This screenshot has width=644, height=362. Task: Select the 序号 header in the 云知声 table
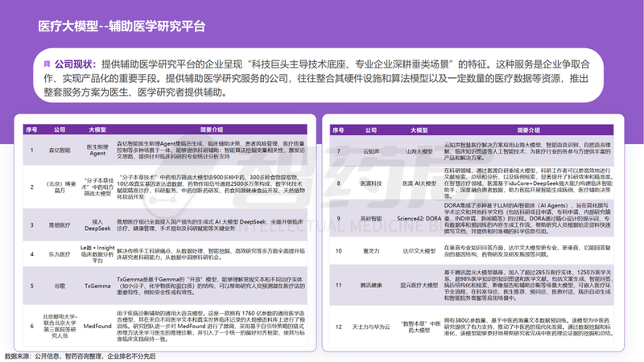tap(338, 130)
